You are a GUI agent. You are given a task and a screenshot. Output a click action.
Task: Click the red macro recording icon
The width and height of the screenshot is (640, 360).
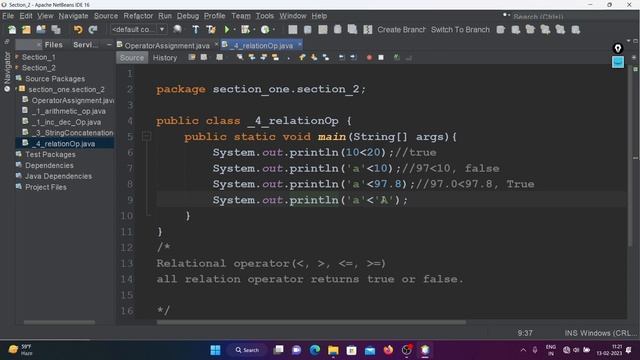(x=369, y=58)
